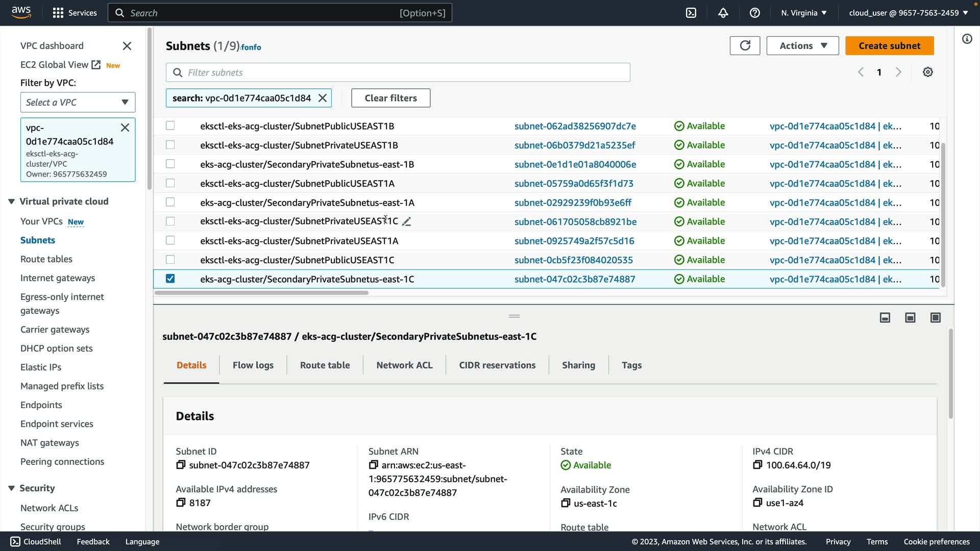
Task: Open table preferences gear icon
Action: click(927, 72)
